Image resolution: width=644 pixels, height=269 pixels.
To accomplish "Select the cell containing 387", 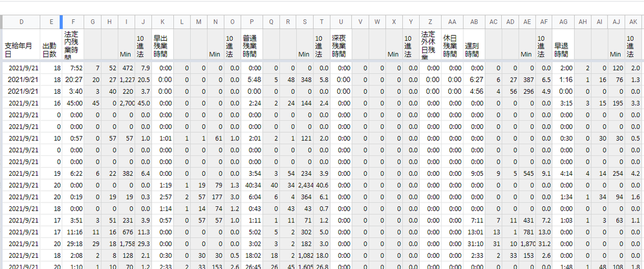I will point(527,79).
